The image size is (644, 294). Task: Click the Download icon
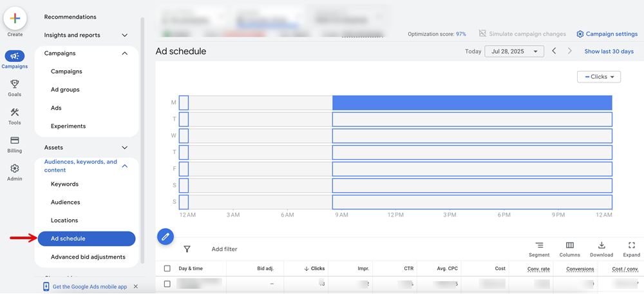tap(601, 246)
